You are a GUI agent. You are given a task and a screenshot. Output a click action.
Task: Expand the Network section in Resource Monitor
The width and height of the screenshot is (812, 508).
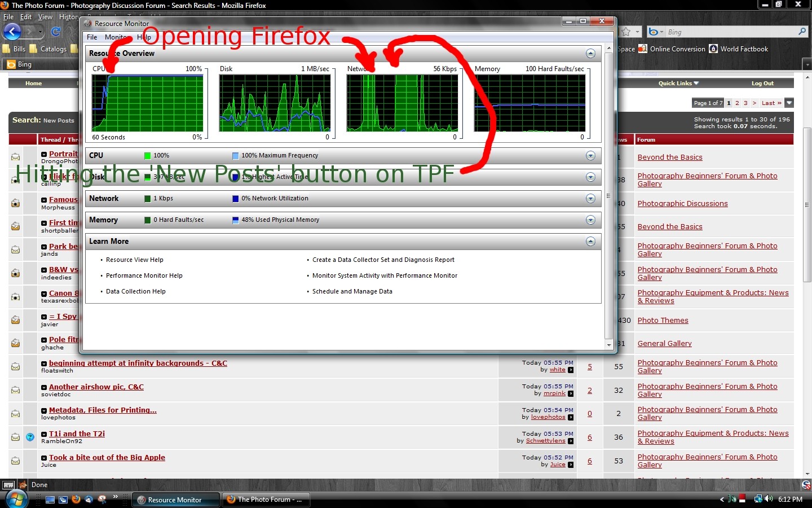tap(590, 199)
